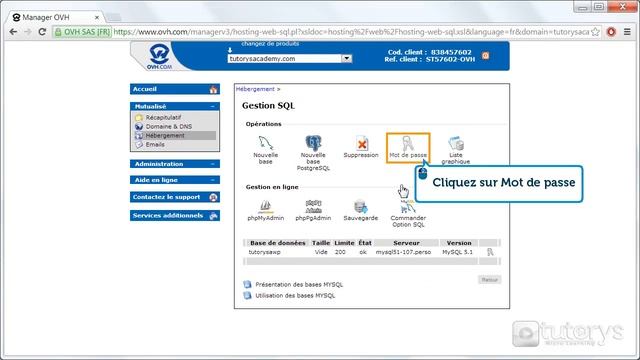Click Contactez le support bar
Screen dimensions: 640x360
coord(175,197)
